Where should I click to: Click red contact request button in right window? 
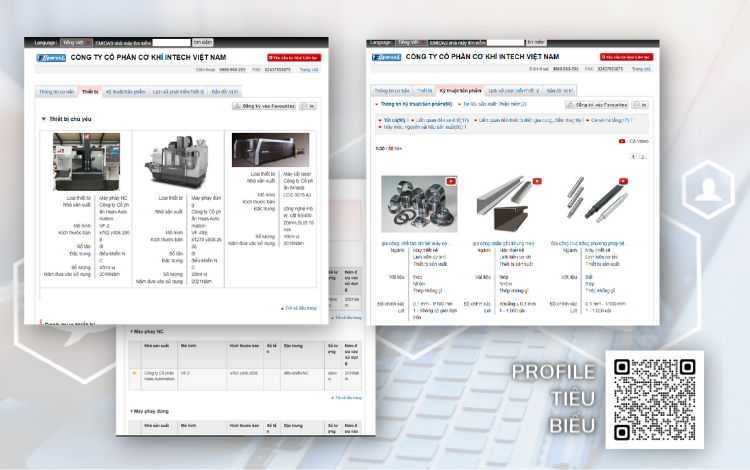click(626, 57)
